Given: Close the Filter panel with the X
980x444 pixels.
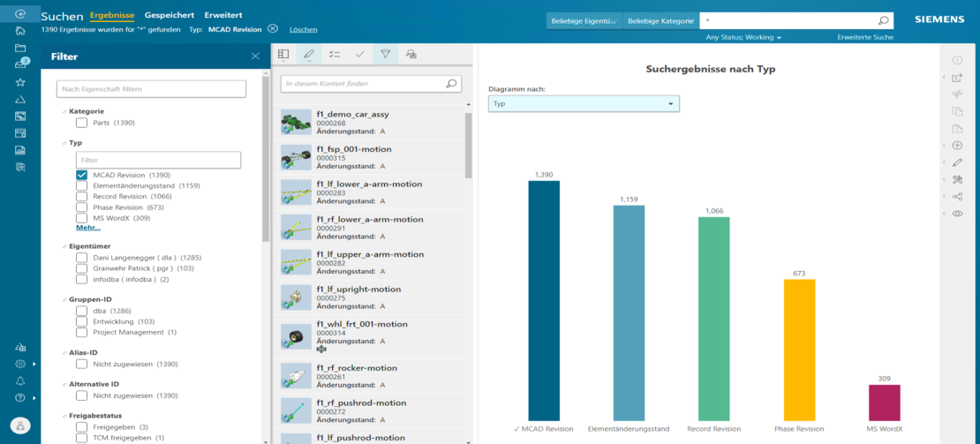Looking at the screenshot, I should click(255, 56).
